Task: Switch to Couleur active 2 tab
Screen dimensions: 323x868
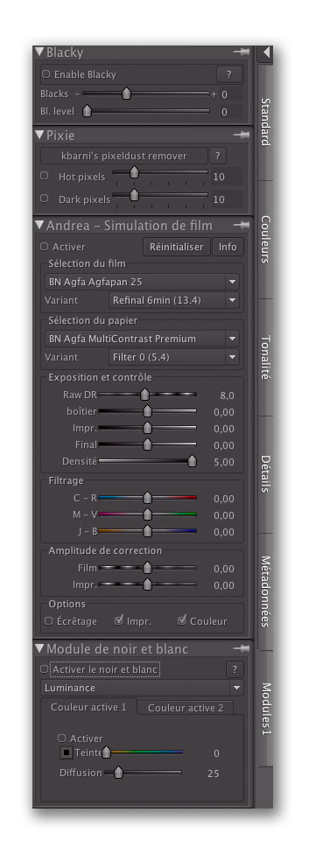Action: click(x=186, y=708)
